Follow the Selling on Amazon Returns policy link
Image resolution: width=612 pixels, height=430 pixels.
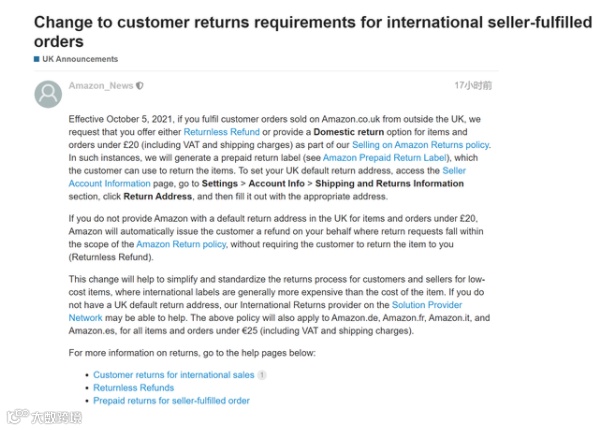coord(420,145)
